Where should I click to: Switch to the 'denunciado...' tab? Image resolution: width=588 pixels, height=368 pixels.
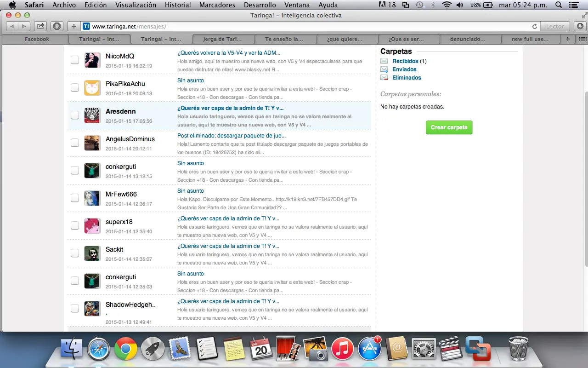click(x=469, y=39)
